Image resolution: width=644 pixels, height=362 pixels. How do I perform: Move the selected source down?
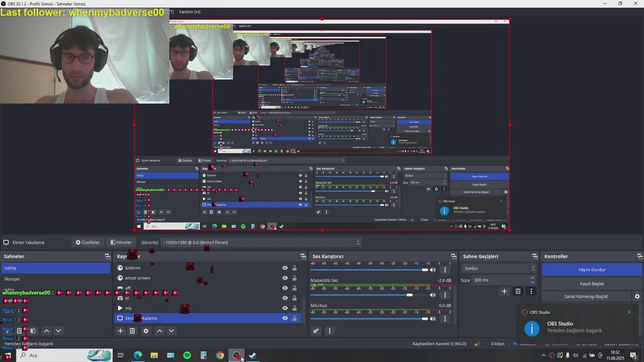pyautogui.click(x=172, y=331)
